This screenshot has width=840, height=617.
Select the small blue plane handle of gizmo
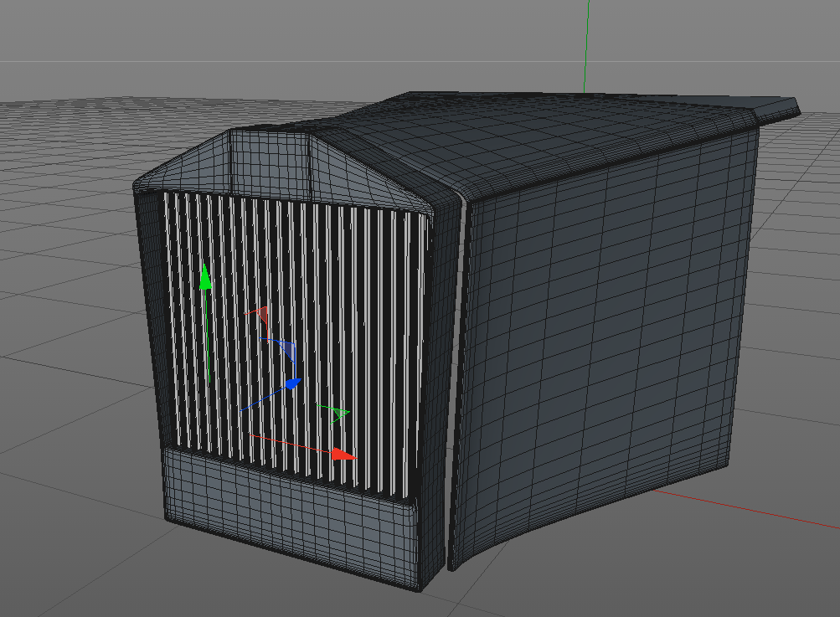point(288,351)
